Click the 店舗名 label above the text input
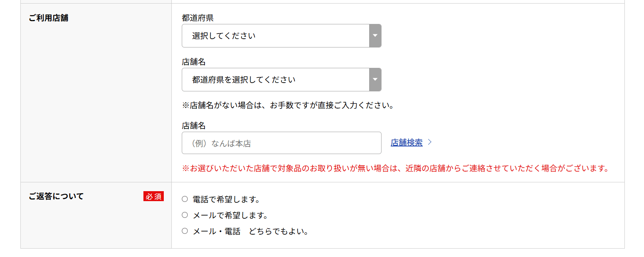This screenshot has height=257, width=644. 193,126
